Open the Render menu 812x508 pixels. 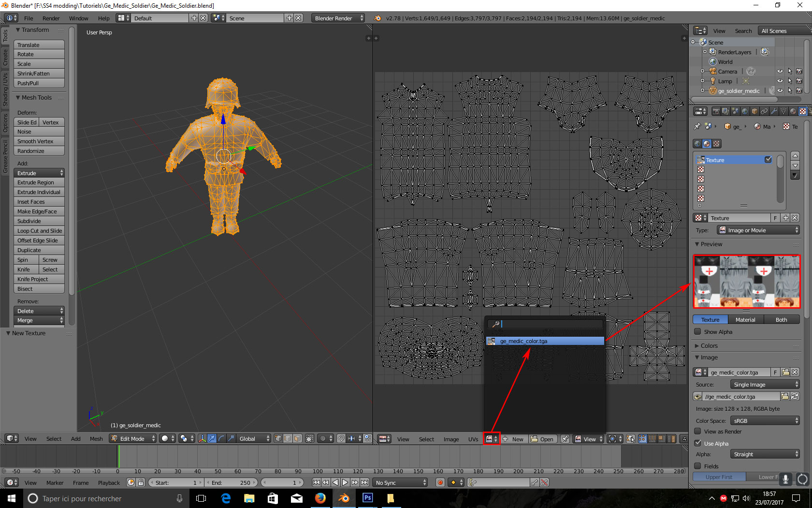click(x=51, y=18)
